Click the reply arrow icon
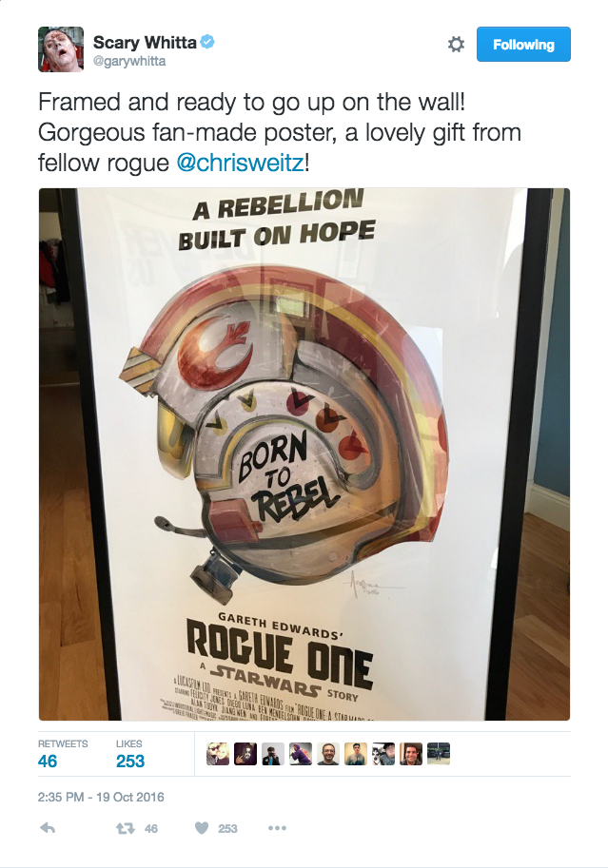The image size is (608, 868). pyautogui.click(x=48, y=828)
